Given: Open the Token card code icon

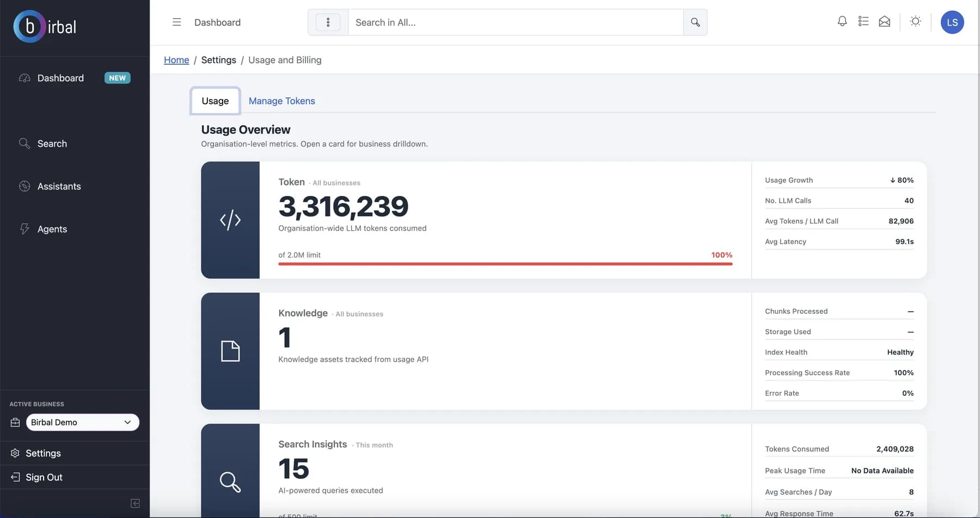Looking at the screenshot, I should pyautogui.click(x=230, y=220).
